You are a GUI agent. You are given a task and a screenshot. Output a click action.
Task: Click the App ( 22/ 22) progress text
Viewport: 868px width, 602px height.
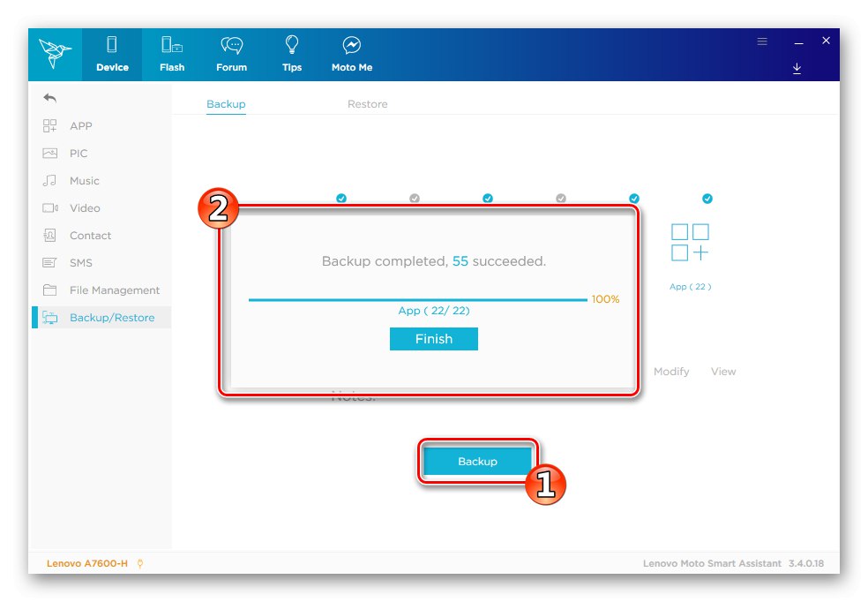click(x=434, y=311)
